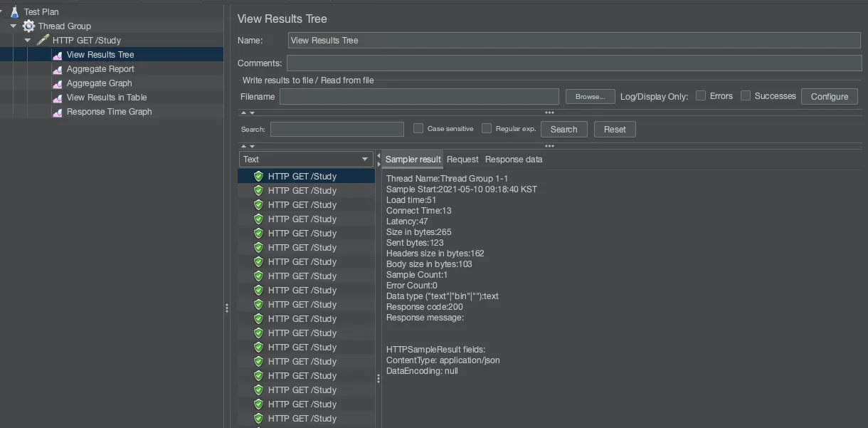Click the HTTP GET /Study sampler pipette icon
868x428 pixels.
[43, 41]
